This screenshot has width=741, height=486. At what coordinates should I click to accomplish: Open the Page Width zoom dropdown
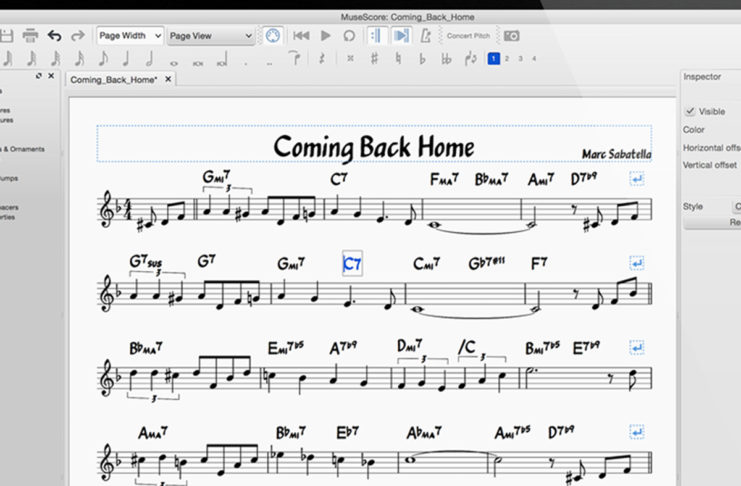130,35
